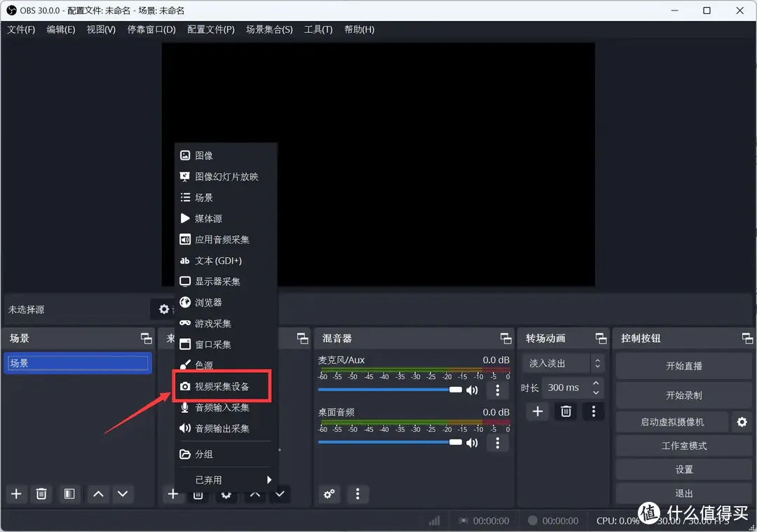Move scene up with arrow icon
757x532 pixels.
[x=98, y=494]
